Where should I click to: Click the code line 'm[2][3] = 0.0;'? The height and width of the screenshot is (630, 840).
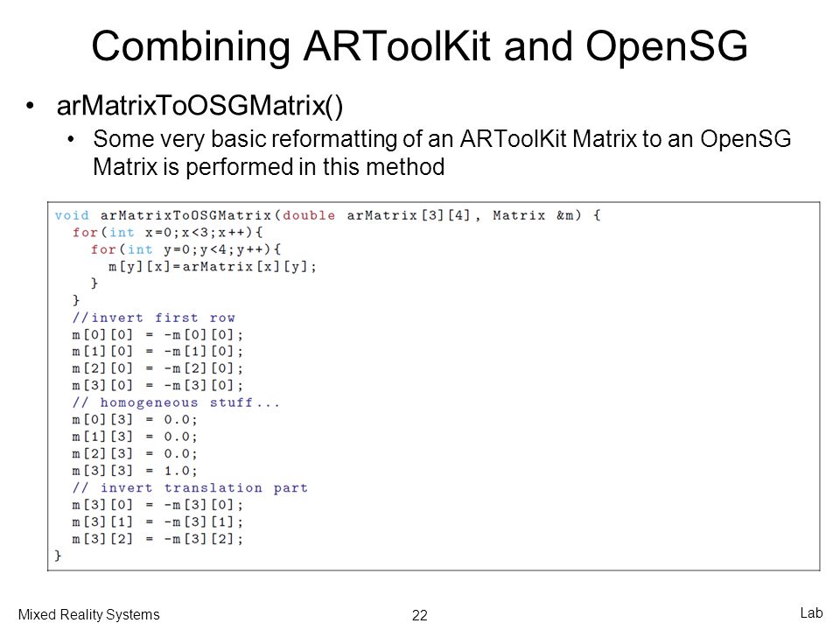(135, 454)
